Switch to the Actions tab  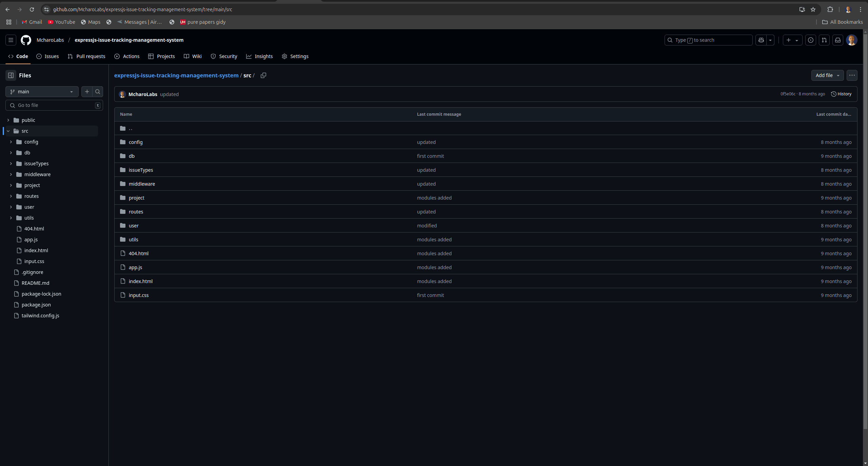pyautogui.click(x=131, y=56)
